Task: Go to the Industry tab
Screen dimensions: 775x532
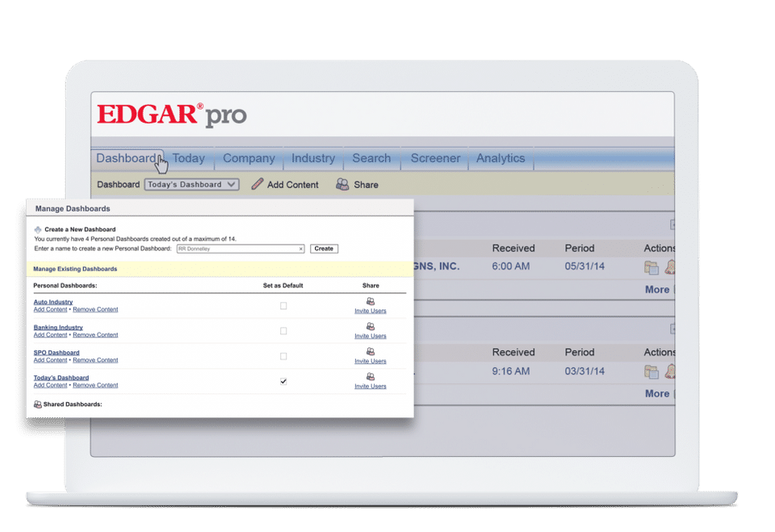Action: 313,158
